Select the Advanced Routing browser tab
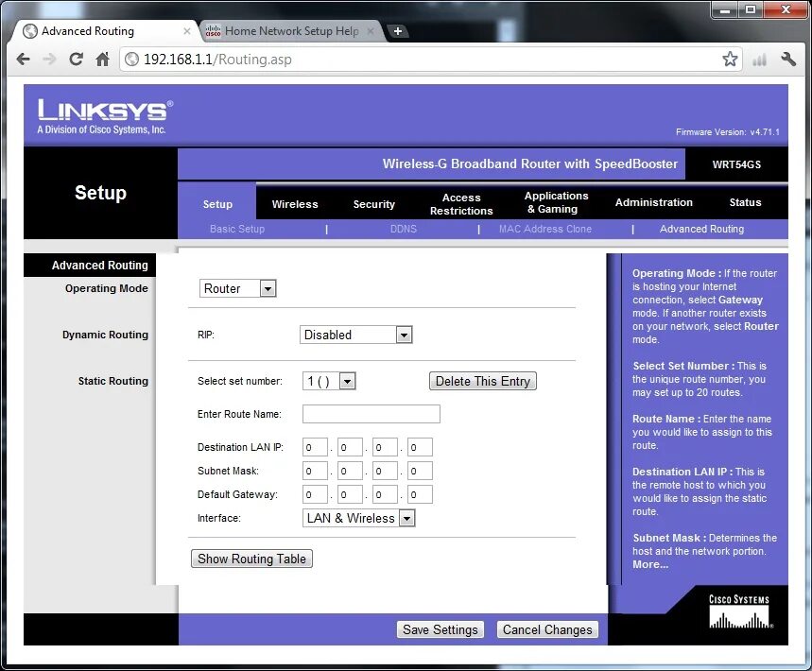 click(x=104, y=31)
